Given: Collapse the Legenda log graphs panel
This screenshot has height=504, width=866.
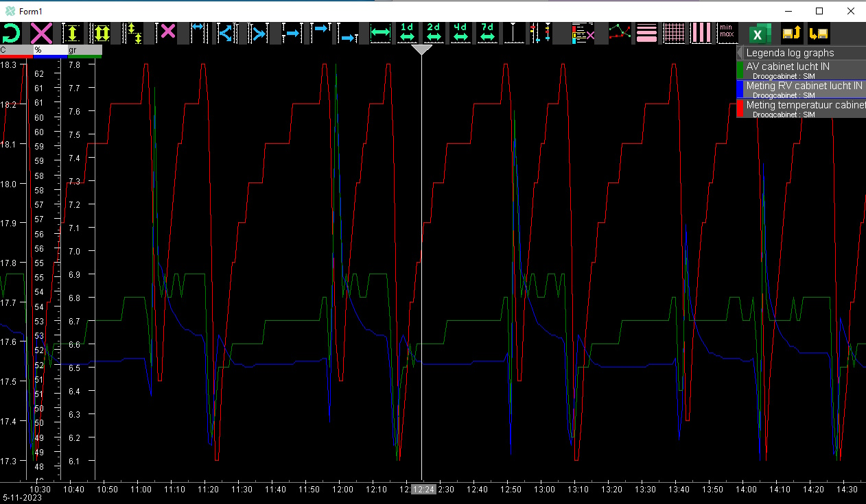Looking at the screenshot, I should pos(740,53).
